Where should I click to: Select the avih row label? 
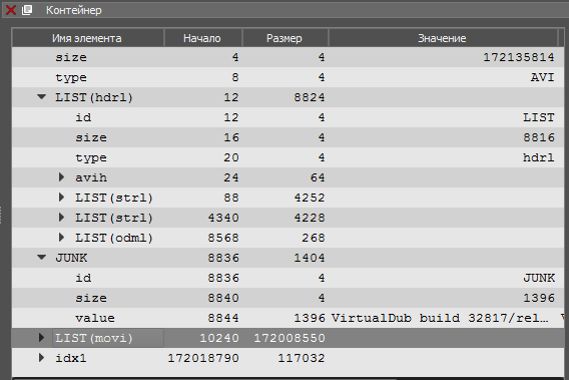coord(91,177)
